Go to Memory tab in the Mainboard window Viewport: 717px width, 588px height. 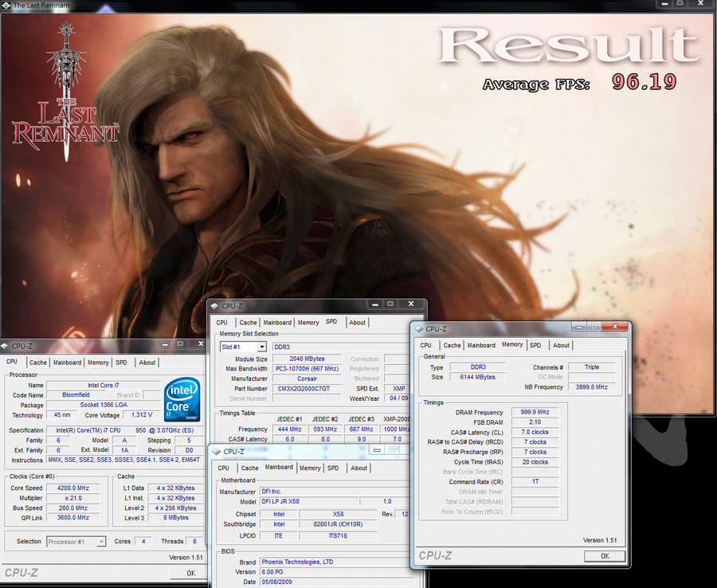(x=310, y=468)
